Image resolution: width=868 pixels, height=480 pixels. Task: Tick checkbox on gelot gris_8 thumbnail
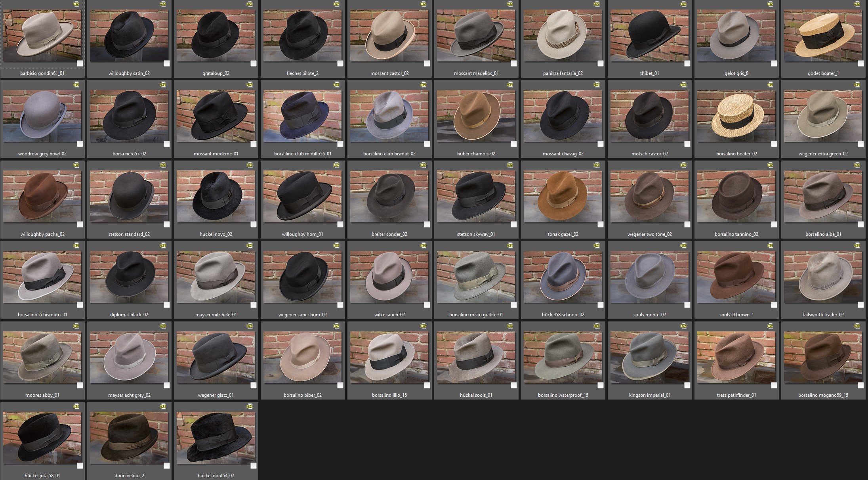tap(774, 63)
